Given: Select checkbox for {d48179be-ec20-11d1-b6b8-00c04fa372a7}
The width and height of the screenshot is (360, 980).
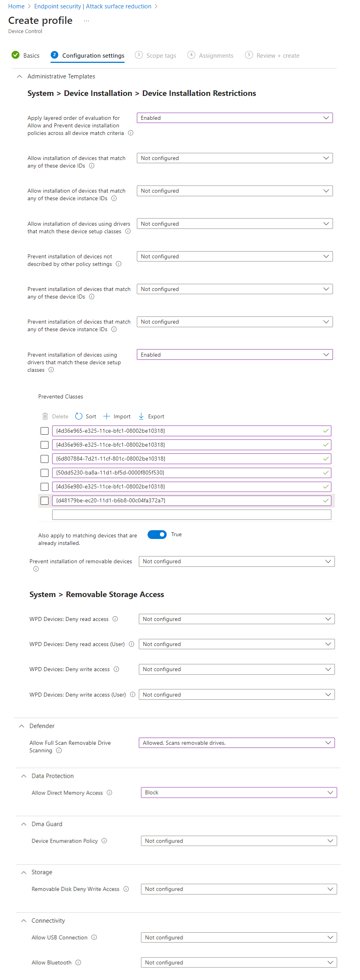Looking at the screenshot, I should point(45,500).
